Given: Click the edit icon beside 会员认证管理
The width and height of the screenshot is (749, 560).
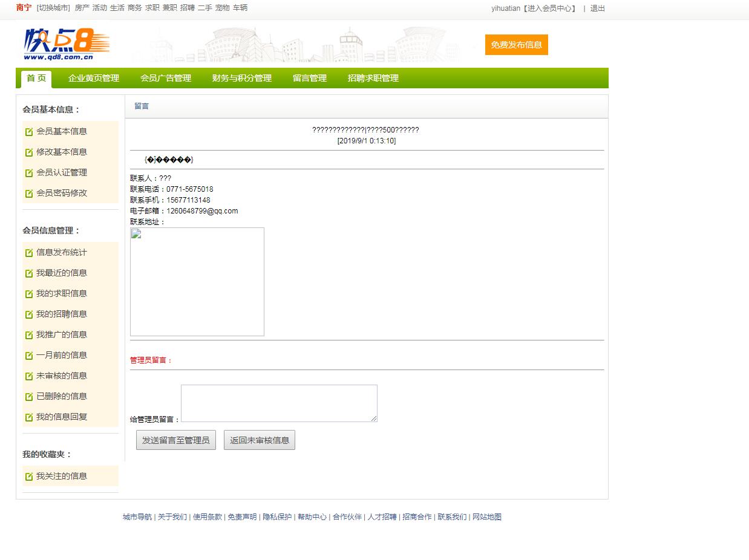Looking at the screenshot, I should tap(29, 173).
